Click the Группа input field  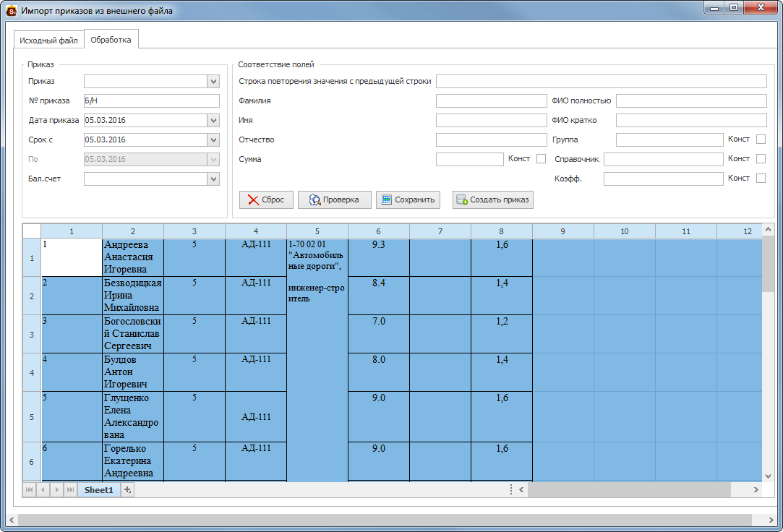pyautogui.click(x=669, y=140)
